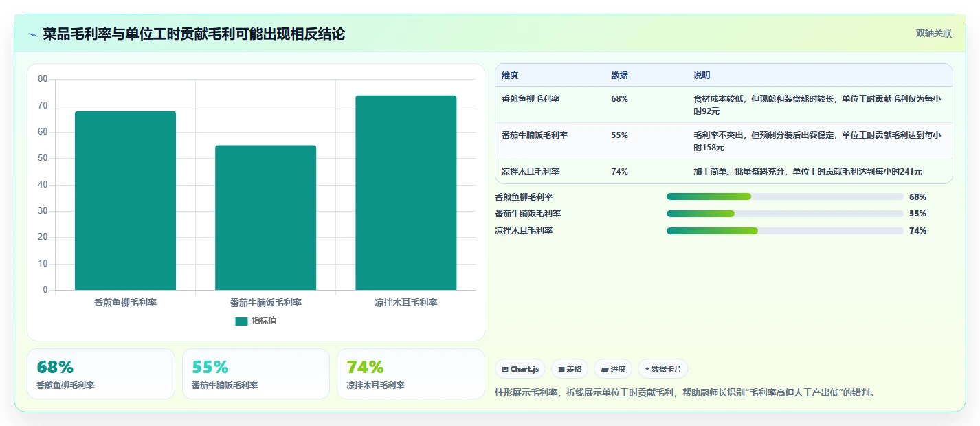Click table cell 香煎鱼柳毛利率

(531, 99)
